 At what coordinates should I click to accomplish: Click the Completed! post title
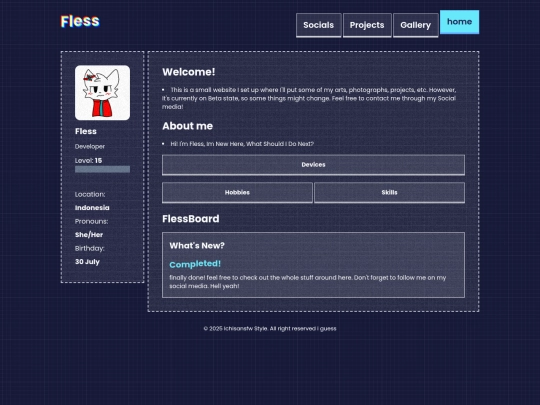coord(195,264)
